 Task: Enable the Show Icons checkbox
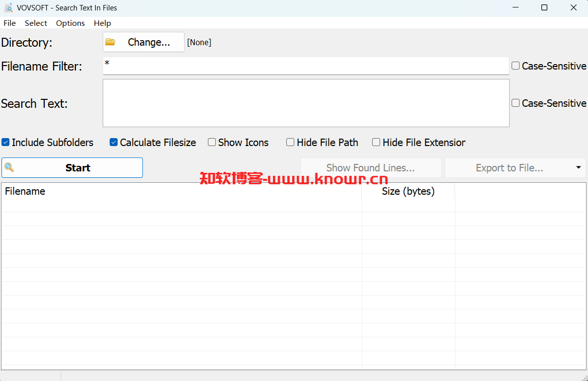click(x=212, y=142)
